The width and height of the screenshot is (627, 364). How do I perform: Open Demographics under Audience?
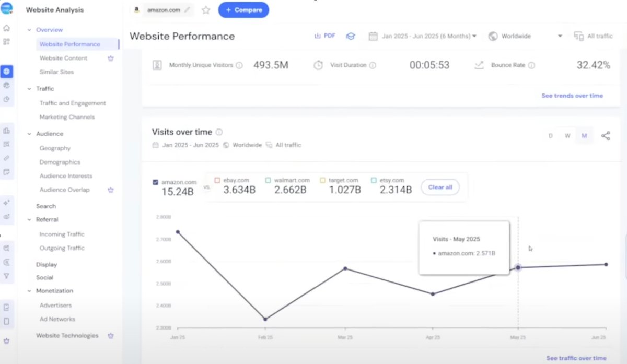tap(60, 162)
